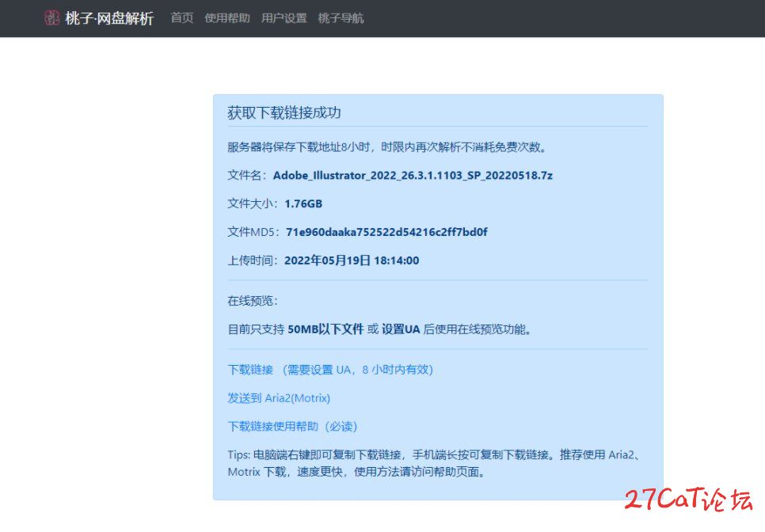Click the 文件MD5 label
Screen dimensions: 765x532
253,232
